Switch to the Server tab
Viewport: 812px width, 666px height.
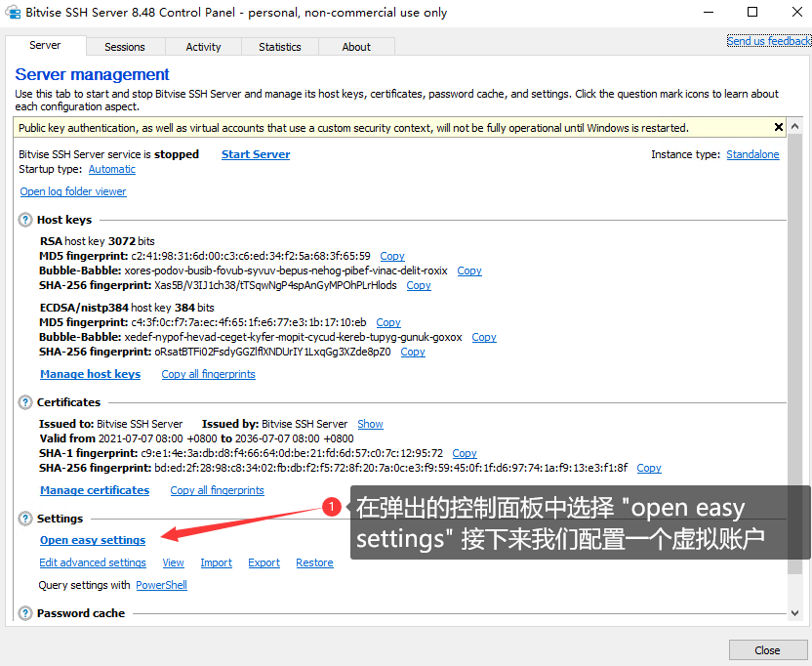click(x=45, y=46)
